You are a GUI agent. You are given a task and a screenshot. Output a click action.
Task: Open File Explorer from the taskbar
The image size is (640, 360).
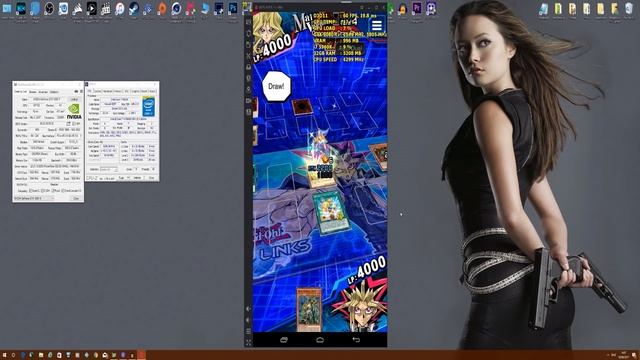click(41, 355)
